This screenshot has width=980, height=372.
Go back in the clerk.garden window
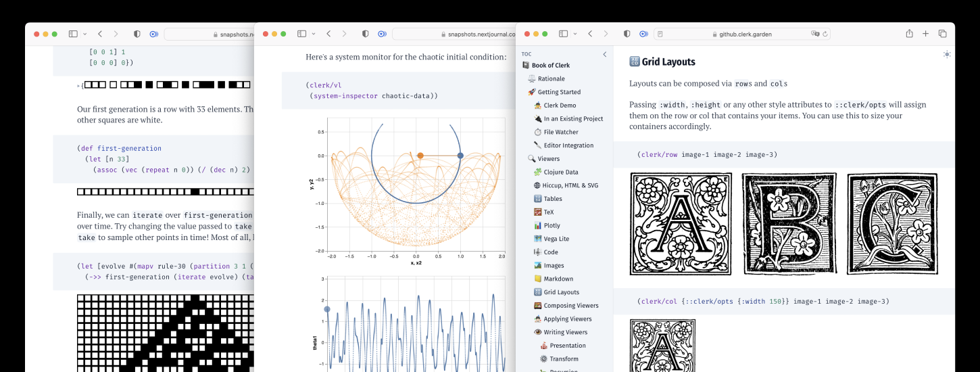click(x=590, y=34)
